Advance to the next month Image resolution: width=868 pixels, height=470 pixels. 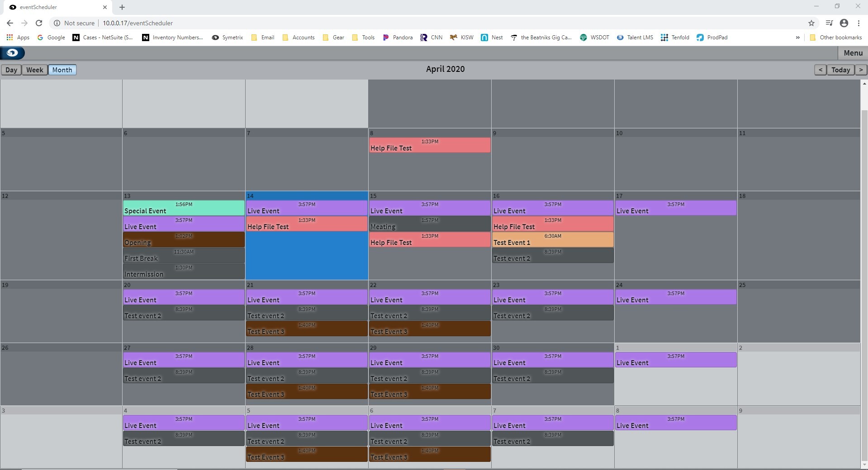click(861, 70)
